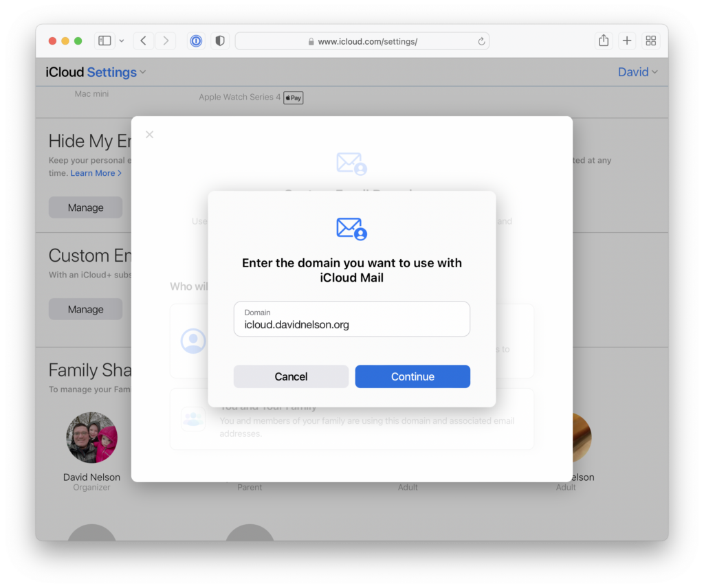Open the iCloud Settings dropdown
The image size is (704, 588).
(96, 72)
